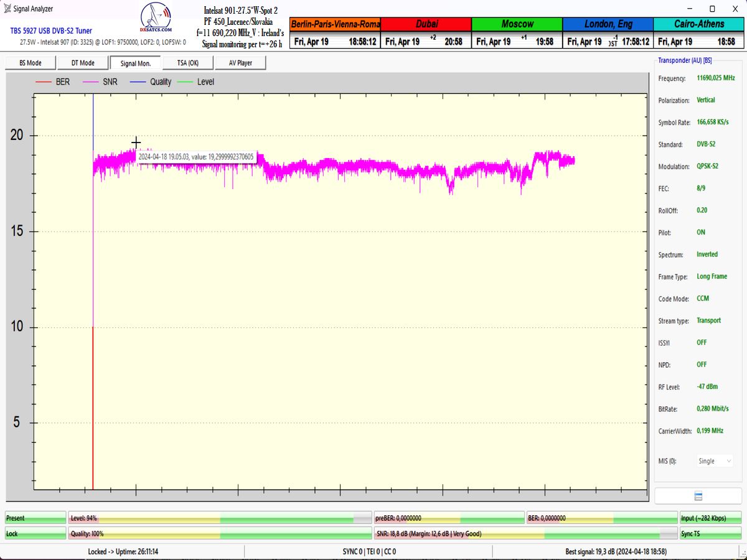Click the blue Quality legend entry
This screenshot has height=560, width=747.
point(151,82)
